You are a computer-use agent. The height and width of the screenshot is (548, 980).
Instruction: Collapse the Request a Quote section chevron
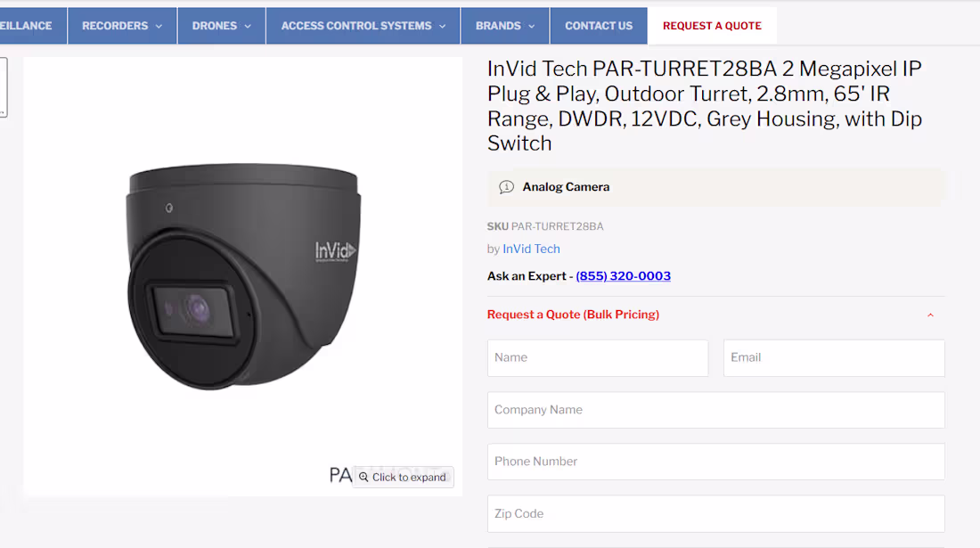click(x=930, y=315)
